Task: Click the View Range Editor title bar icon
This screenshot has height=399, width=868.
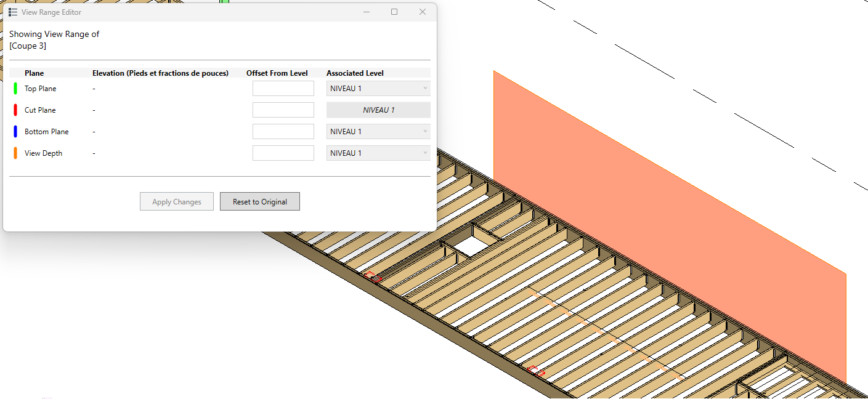Action: 13,12
